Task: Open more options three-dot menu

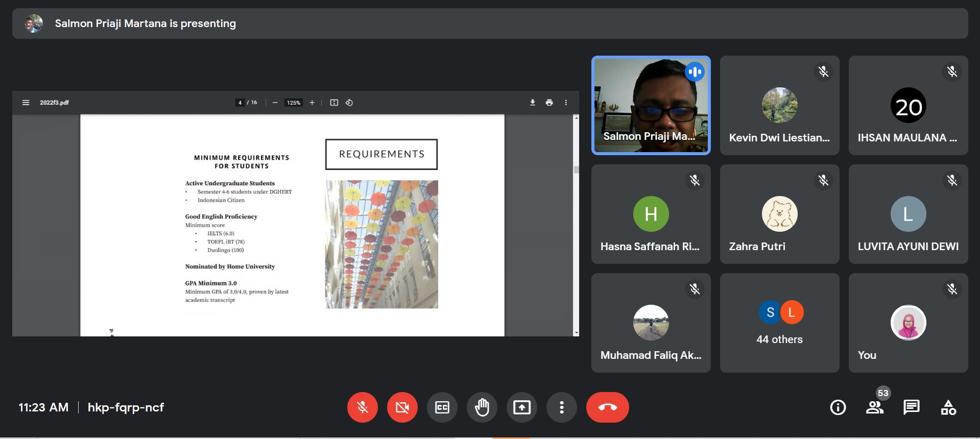Action: [561, 407]
